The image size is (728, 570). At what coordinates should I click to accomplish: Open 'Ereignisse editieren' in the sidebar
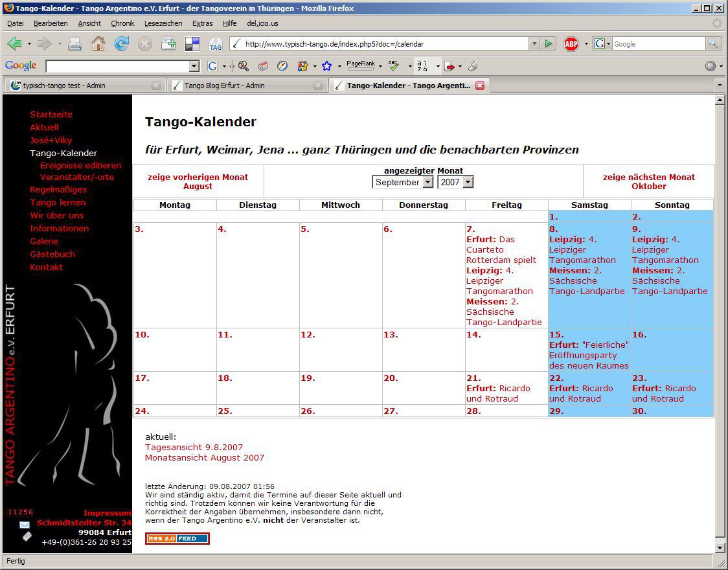[80, 165]
